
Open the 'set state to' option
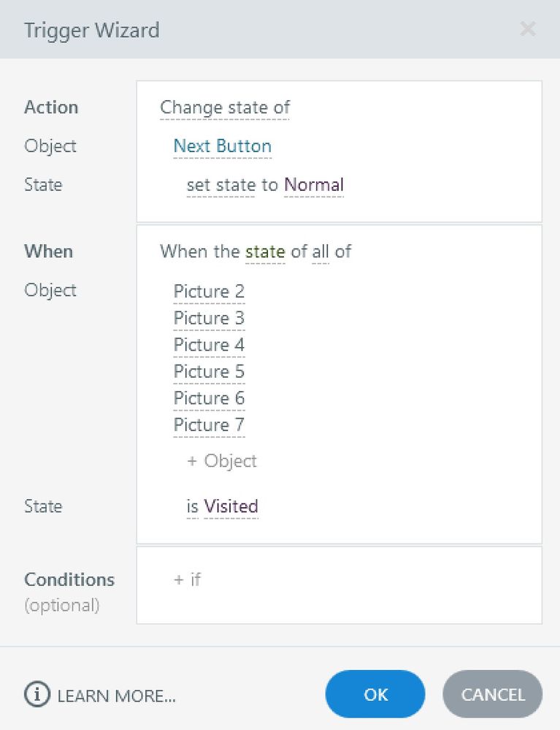(x=232, y=185)
